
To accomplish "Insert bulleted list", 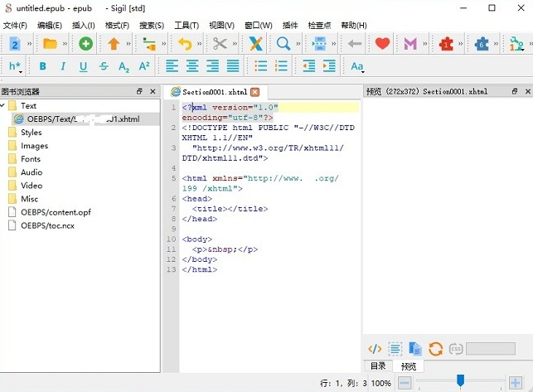I will tap(261, 66).
